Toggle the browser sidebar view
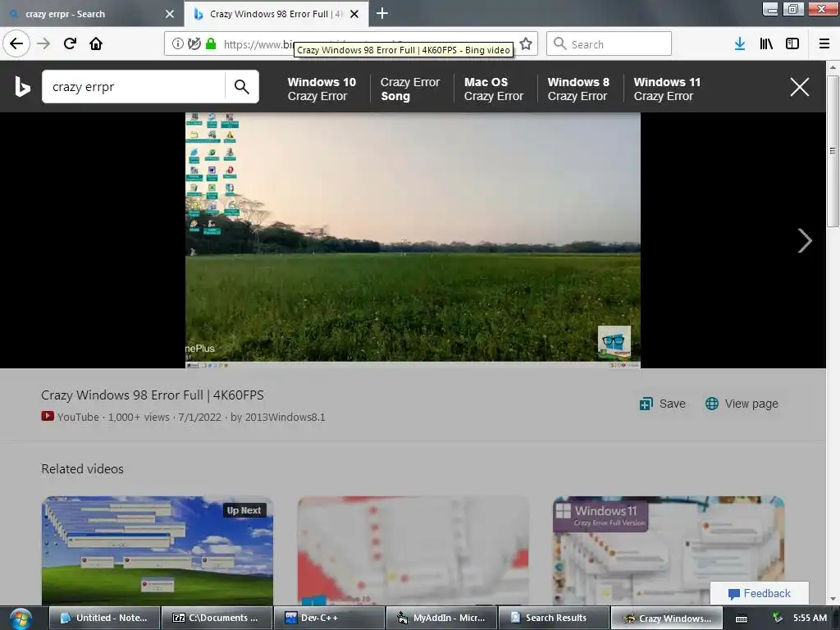840x630 pixels. [792, 44]
